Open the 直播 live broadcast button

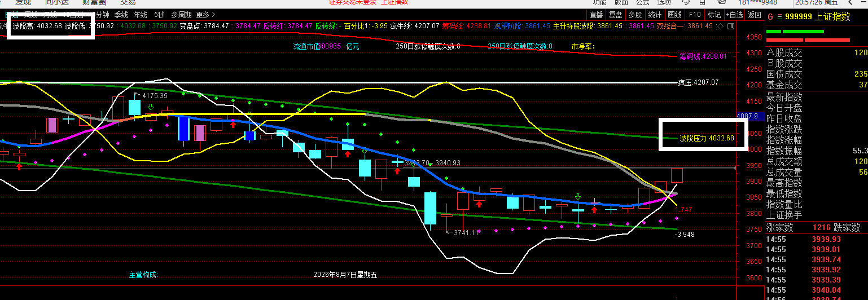[597, 15]
